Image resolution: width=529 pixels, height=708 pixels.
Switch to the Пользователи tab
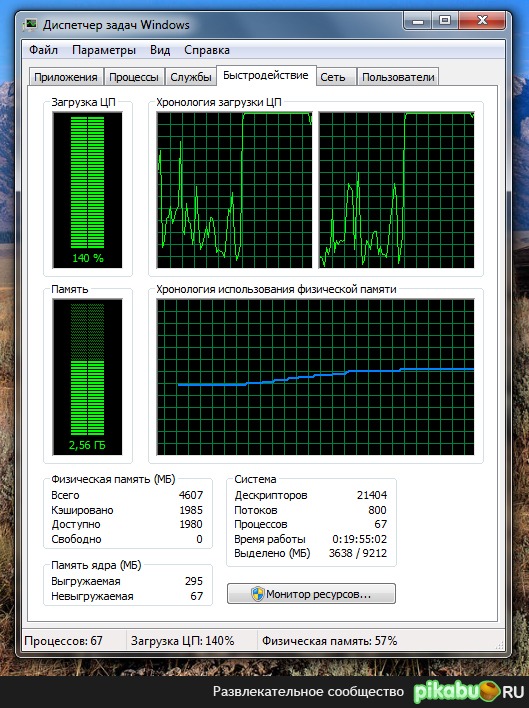tap(398, 77)
